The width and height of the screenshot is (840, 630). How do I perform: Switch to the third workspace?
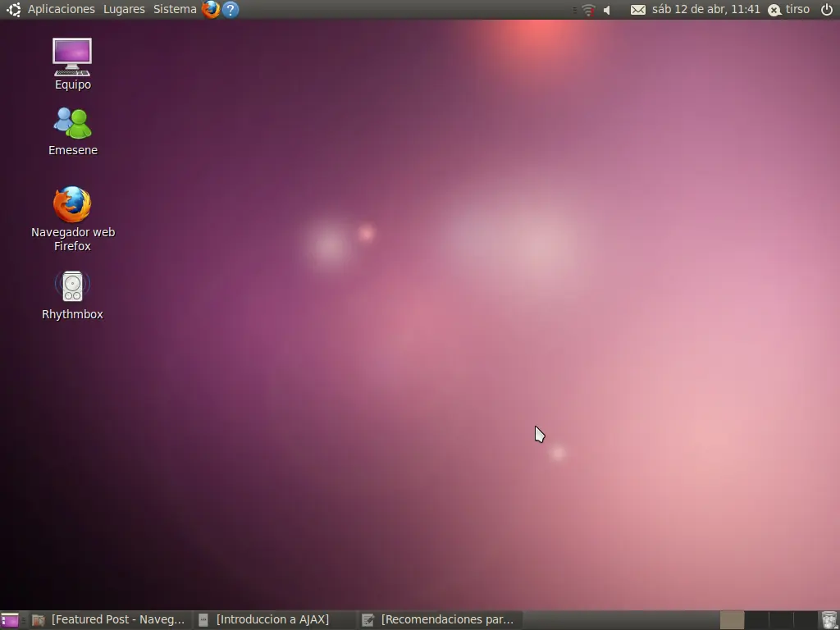click(x=781, y=620)
